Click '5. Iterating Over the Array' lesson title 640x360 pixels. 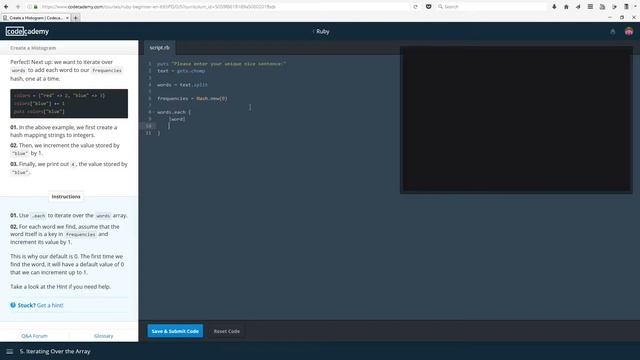pyautogui.click(x=55, y=351)
